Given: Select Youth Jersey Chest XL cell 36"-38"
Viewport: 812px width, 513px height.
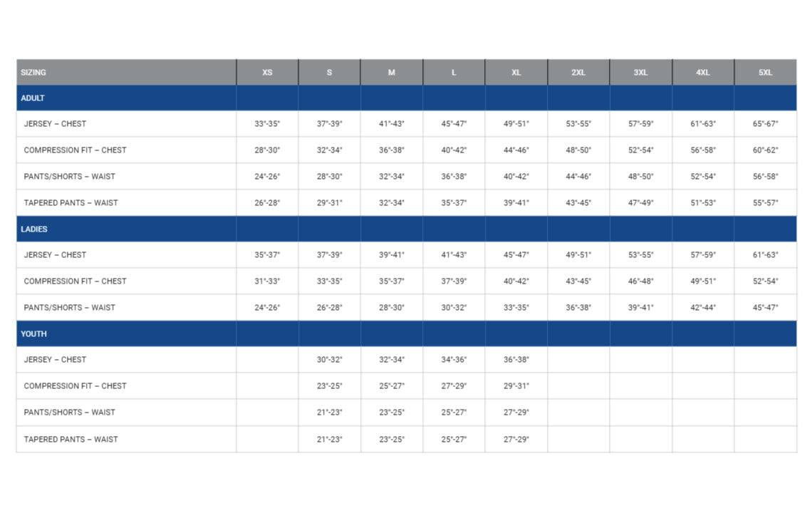Looking at the screenshot, I should pos(516,360).
